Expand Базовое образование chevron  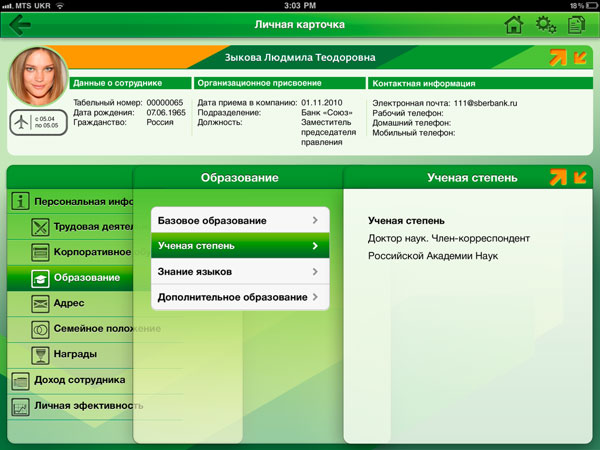pos(315,220)
